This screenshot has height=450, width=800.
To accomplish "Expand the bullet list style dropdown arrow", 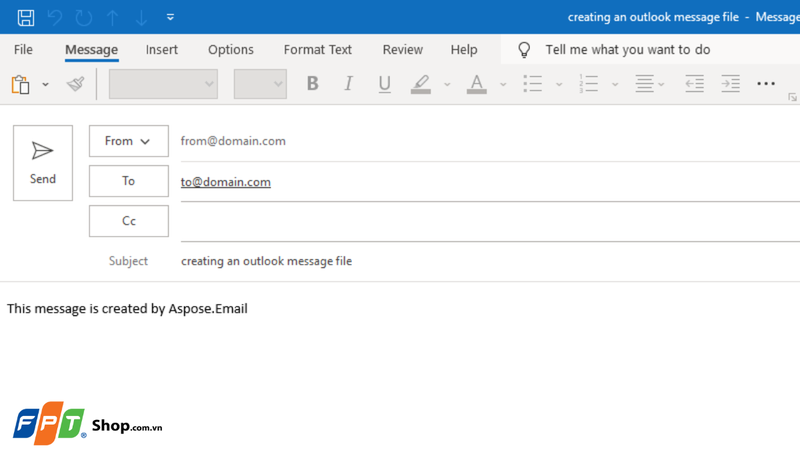I will (559, 84).
